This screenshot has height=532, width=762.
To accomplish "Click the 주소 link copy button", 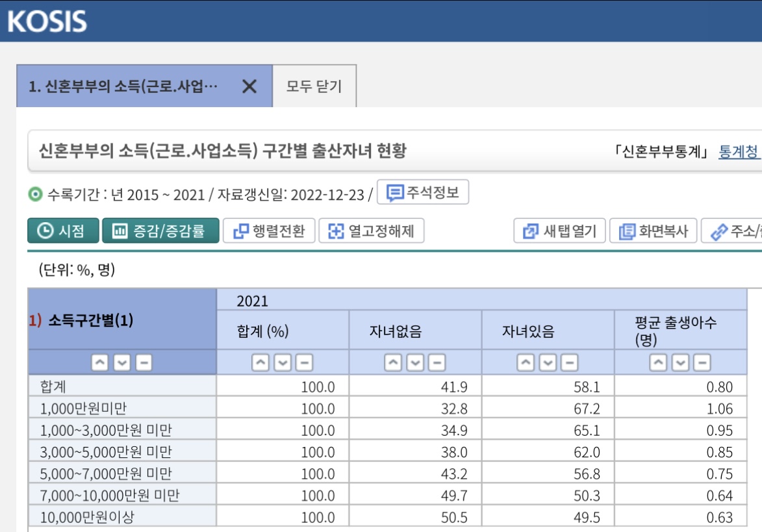I will click(x=731, y=231).
